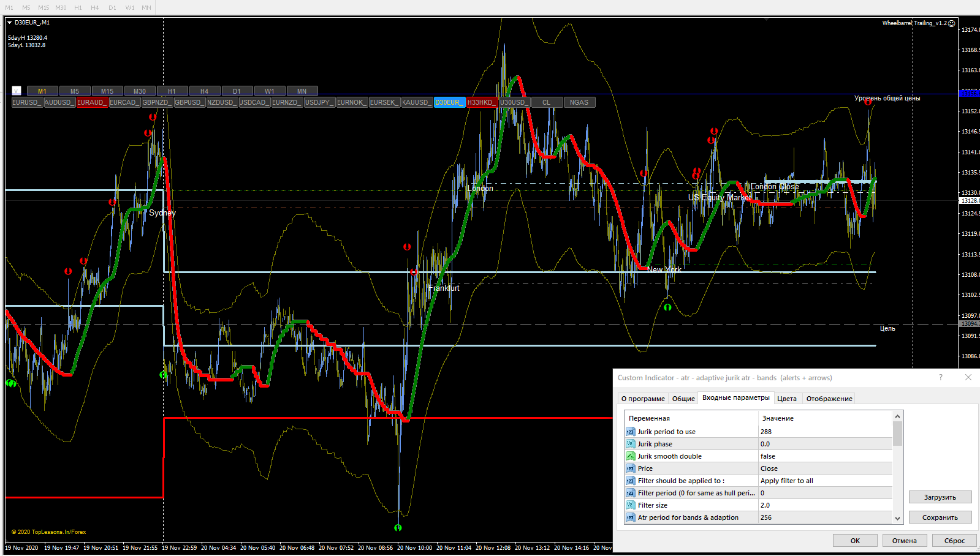Click the Jurik smooth double boolean icon
The height and width of the screenshot is (556, 980).
pyautogui.click(x=630, y=456)
